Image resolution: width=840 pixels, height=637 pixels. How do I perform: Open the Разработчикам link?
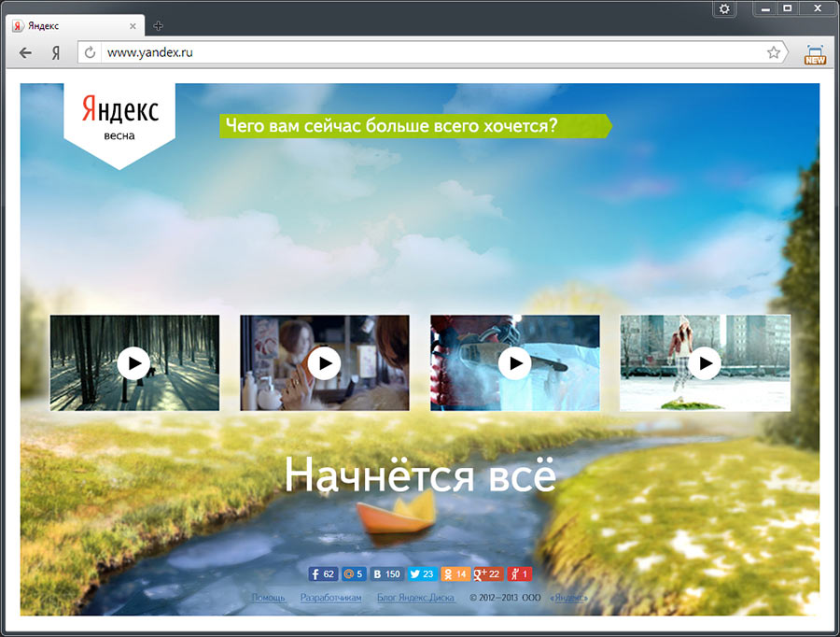(330, 597)
